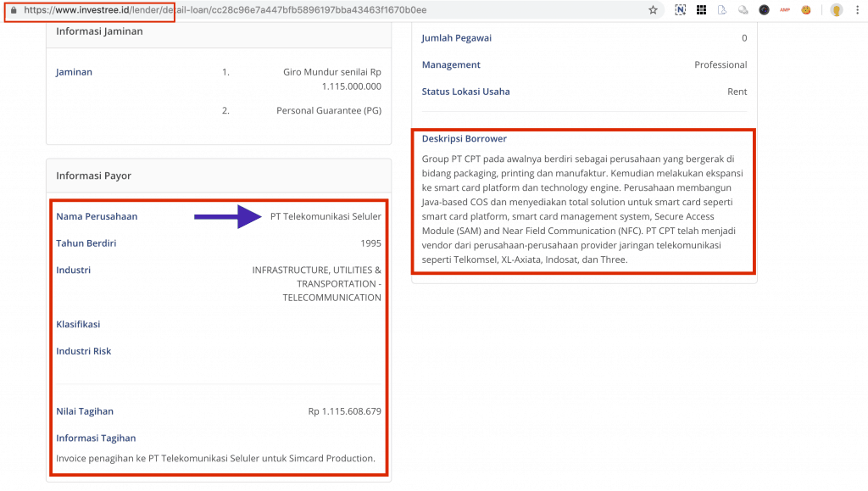
Task: Click the grey cloud extension icon
Action: 743,10
